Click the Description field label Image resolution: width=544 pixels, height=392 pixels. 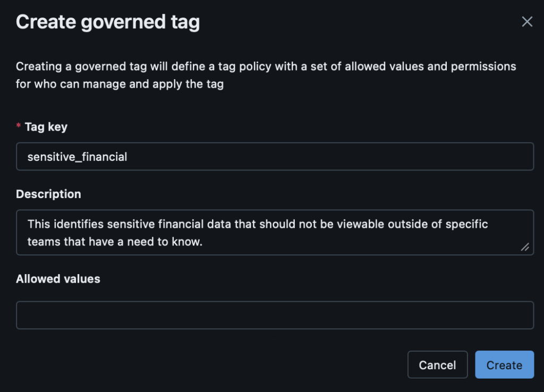pyautogui.click(x=48, y=194)
